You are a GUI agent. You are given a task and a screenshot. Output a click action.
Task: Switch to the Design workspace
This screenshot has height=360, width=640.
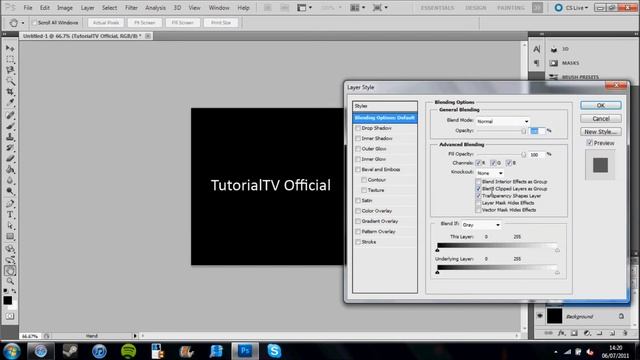coord(476,8)
